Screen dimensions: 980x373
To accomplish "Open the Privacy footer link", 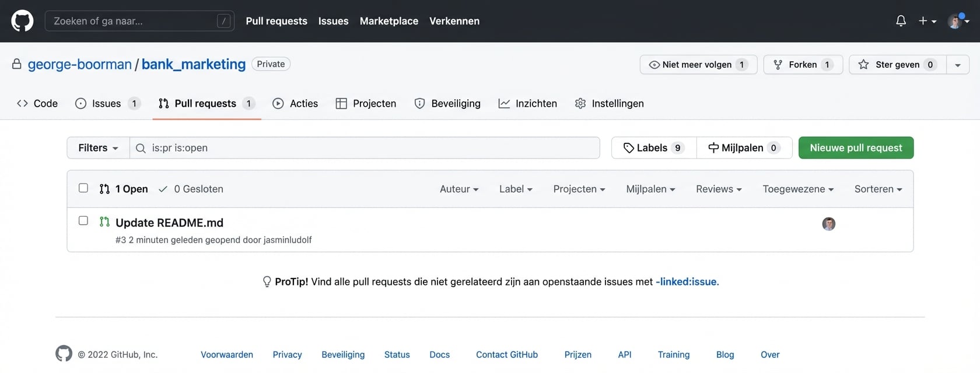I will pos(287,354).
